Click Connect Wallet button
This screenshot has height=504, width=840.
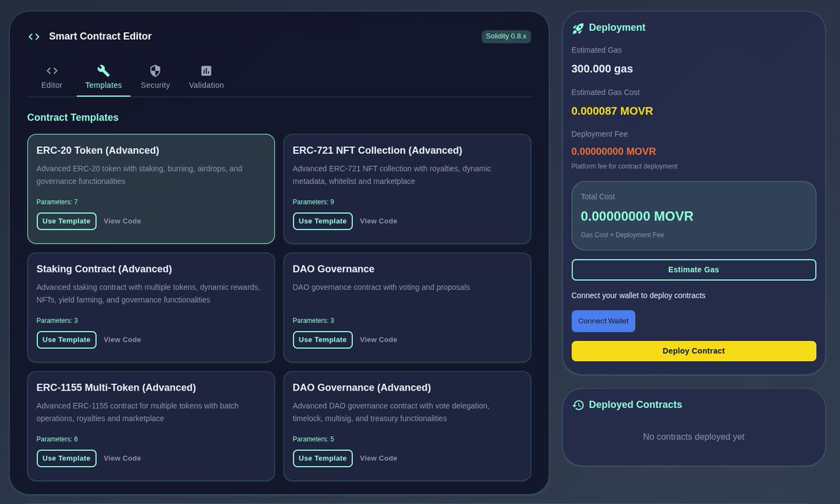click(x=603, y=321)
